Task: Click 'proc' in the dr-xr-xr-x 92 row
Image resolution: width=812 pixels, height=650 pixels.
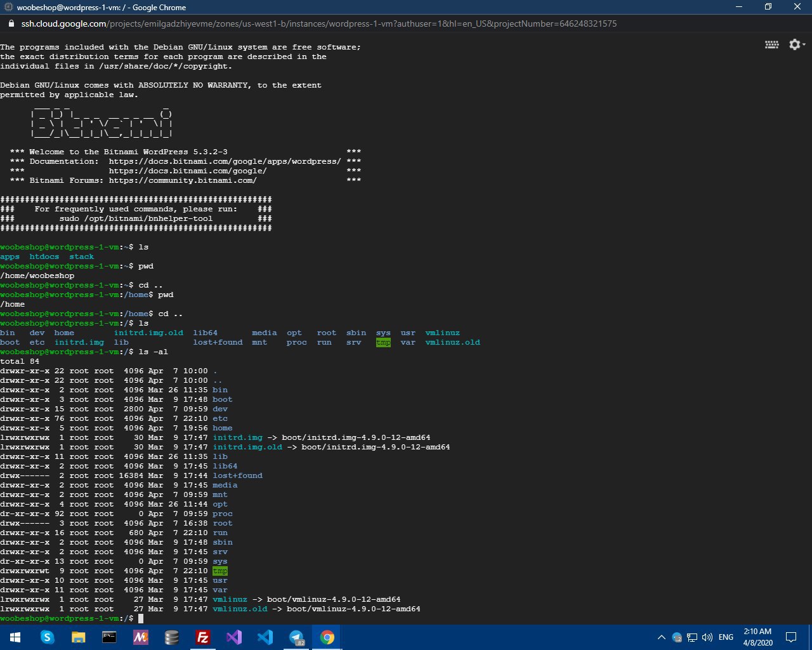Action: pyautogui.click(x=223, y=514)
